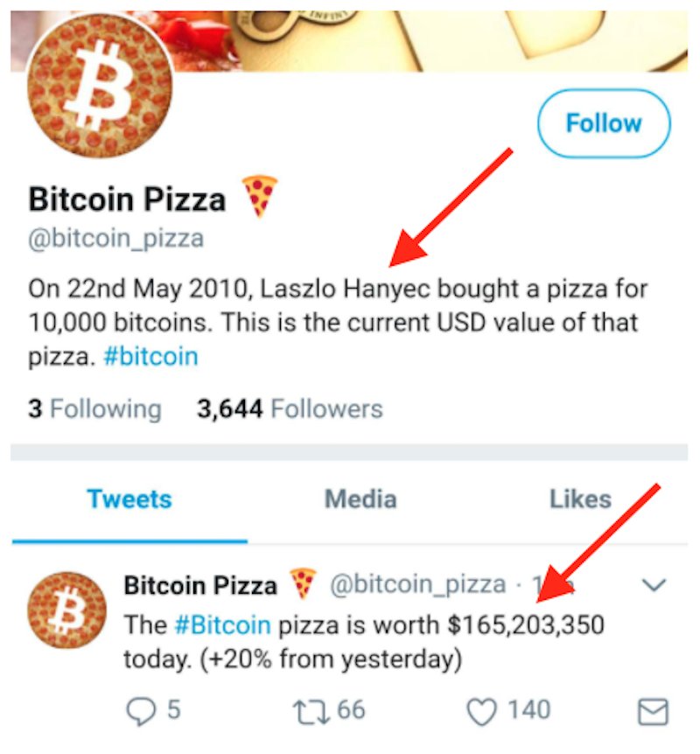View the 3 Following list
Screen dimensions: 700x754
(x=94, y=408)
